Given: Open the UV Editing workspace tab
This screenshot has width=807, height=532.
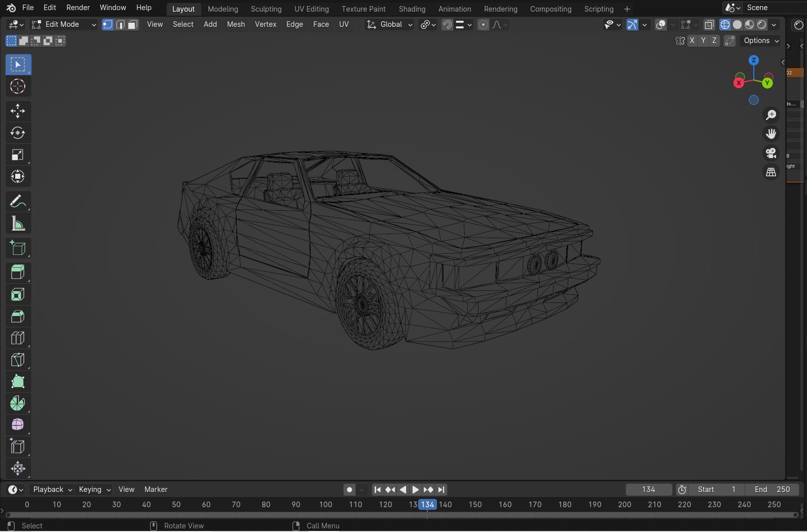Looking at the screenshot, I should click(x=312, y=9).
